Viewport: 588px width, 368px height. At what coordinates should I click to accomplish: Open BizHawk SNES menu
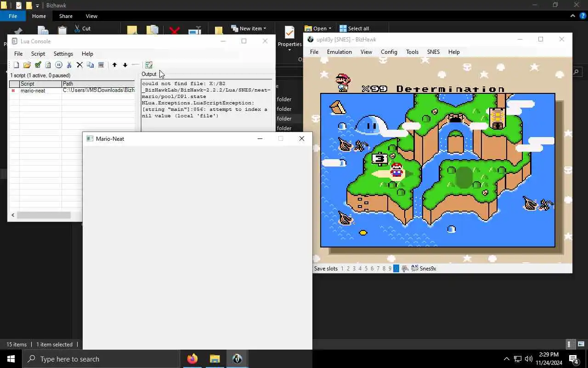(433, 52)
